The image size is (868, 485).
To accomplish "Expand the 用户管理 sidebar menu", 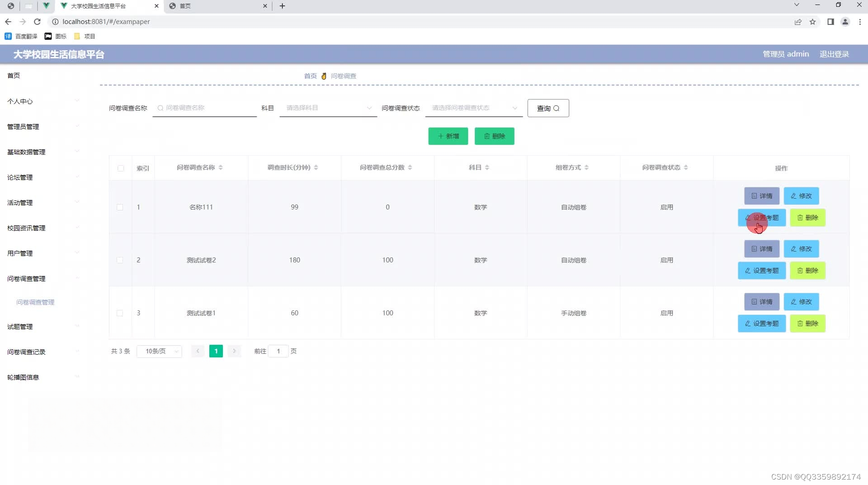I will (43, 253).
